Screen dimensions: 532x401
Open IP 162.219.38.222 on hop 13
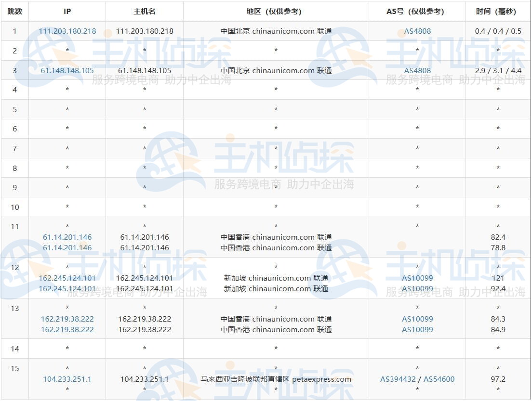coord(67,319)
